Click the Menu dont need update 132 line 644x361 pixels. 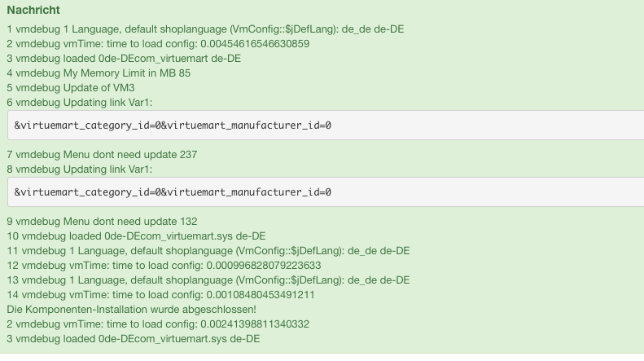(102, 222)
